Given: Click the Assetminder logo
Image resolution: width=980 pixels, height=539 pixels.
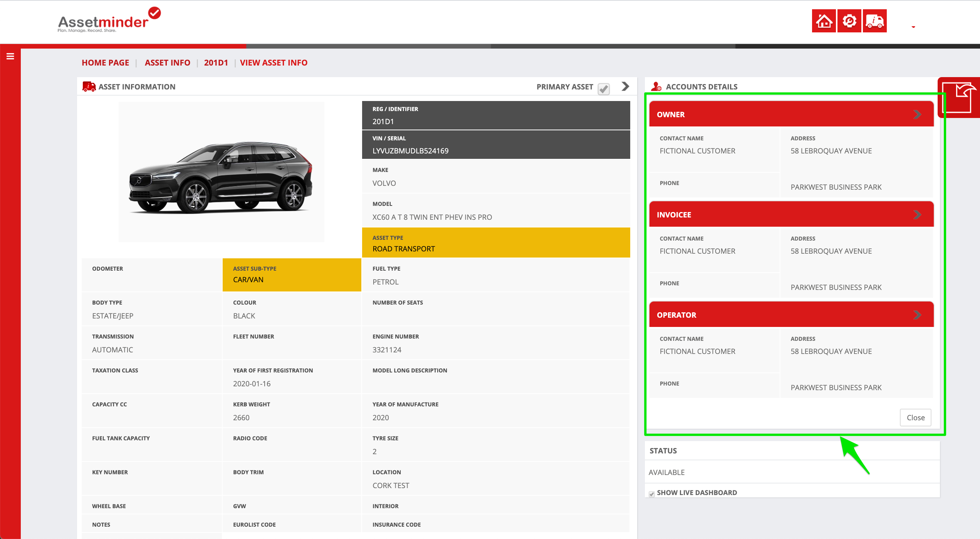Looking at the screenshot, I should point(109,20).
